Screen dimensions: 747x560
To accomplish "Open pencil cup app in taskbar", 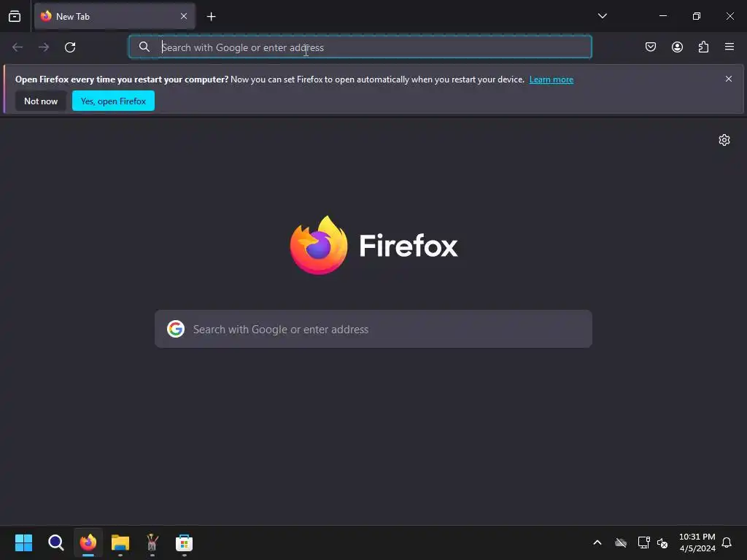I will point(152,542).
